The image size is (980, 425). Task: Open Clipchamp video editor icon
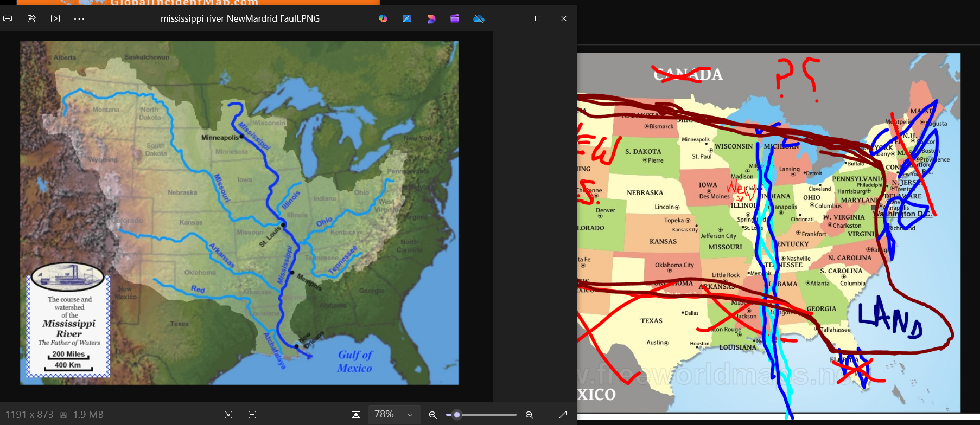(x=431, y=18)
